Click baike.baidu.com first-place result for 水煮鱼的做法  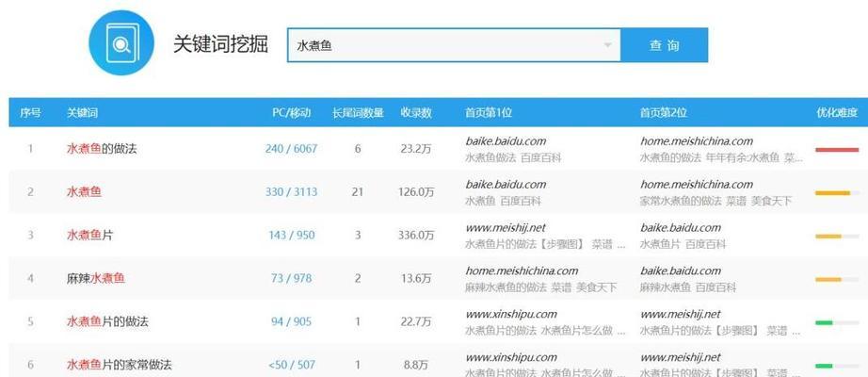[x=506, y=141]
